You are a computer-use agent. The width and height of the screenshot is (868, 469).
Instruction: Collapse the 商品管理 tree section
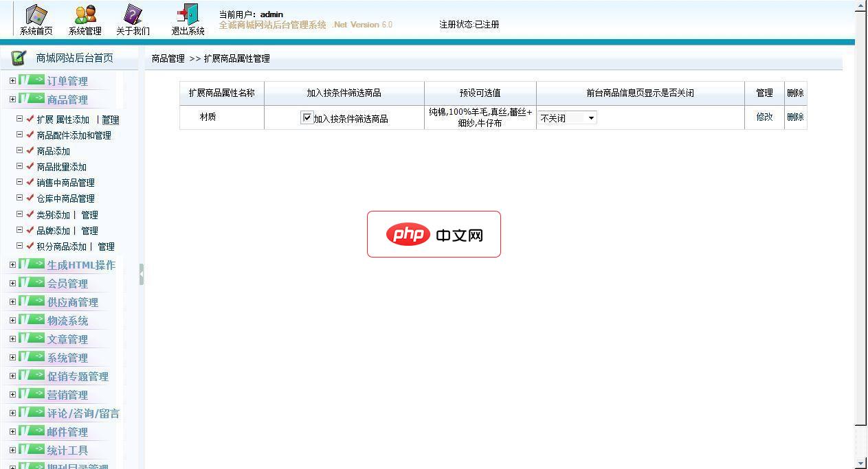(x=12, y=99)
